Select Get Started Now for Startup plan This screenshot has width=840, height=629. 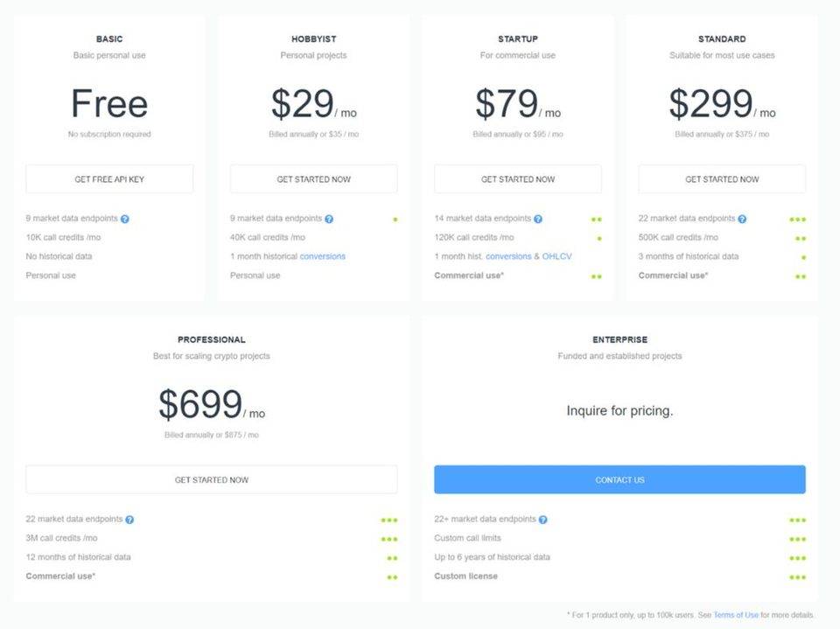point(518,179)
